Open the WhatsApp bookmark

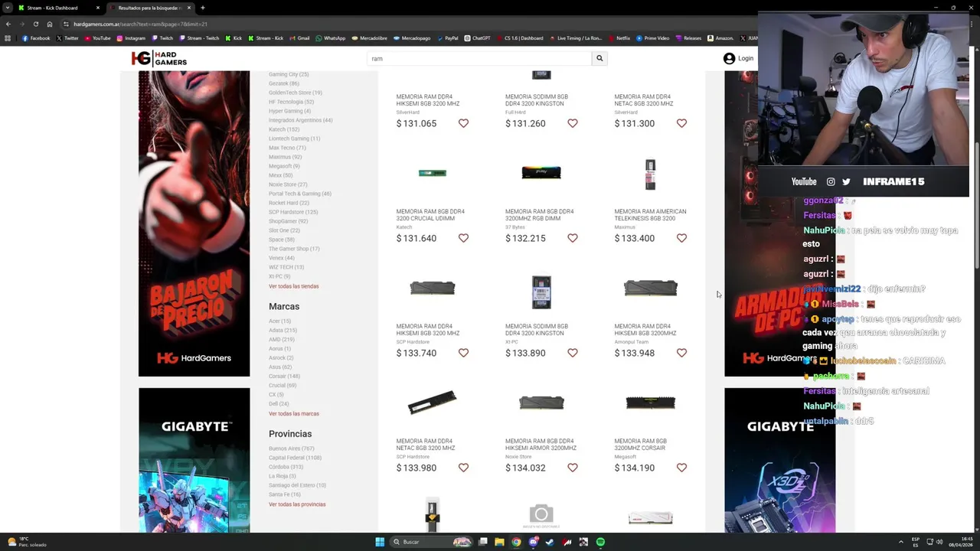[x=331, y=38]
